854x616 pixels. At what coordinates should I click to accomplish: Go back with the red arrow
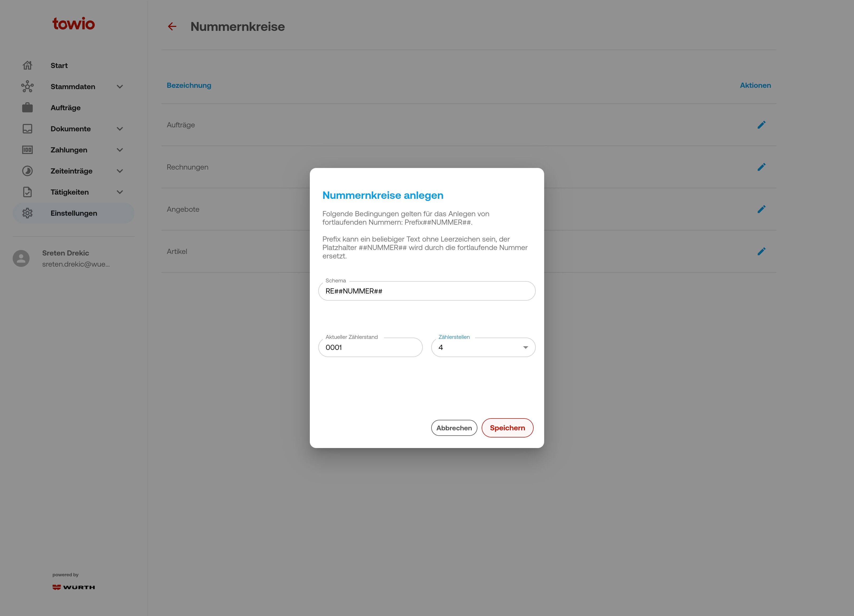(172, 26)
